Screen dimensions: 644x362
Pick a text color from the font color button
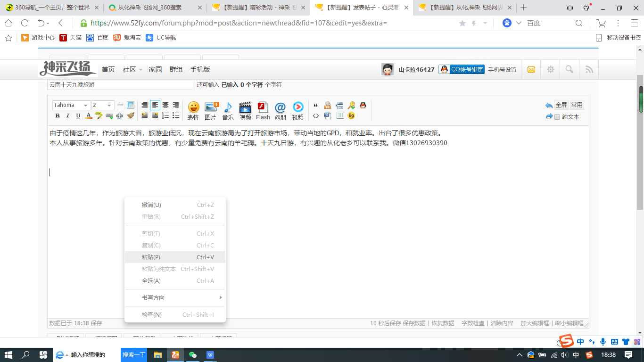89,116
